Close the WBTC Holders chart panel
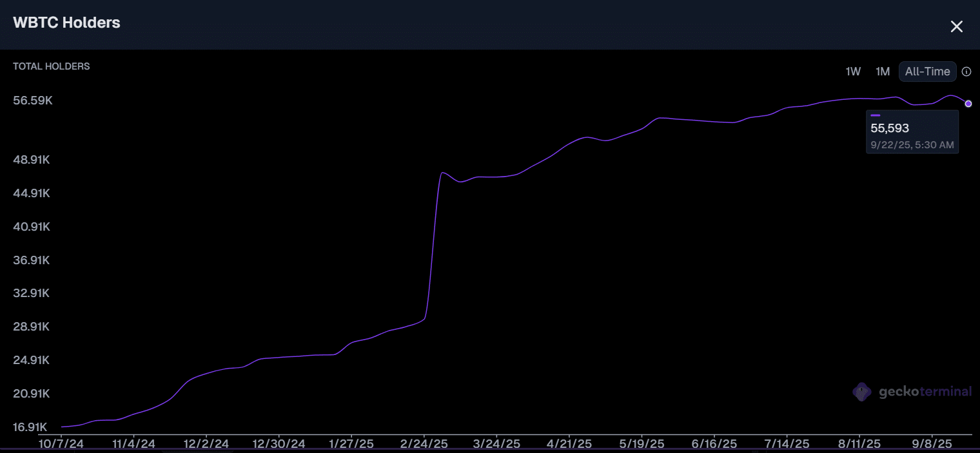The image size is (980, 453). click(956, 26)
